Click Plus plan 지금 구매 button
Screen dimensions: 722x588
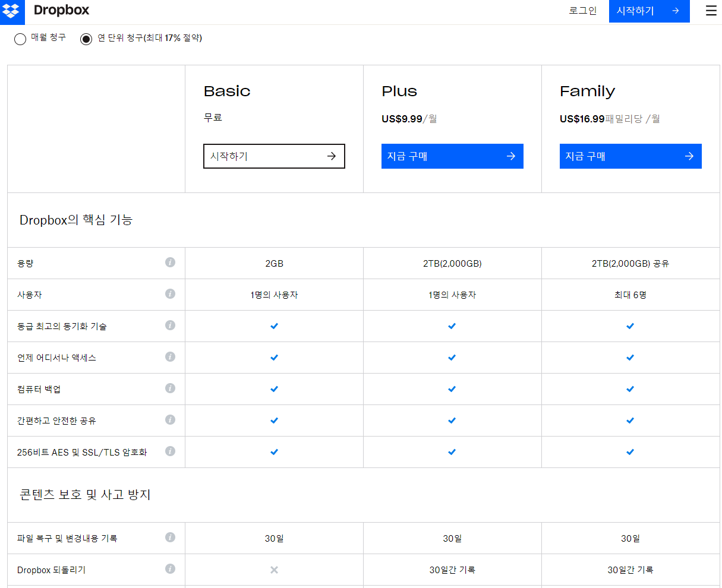tap(452, 156)
